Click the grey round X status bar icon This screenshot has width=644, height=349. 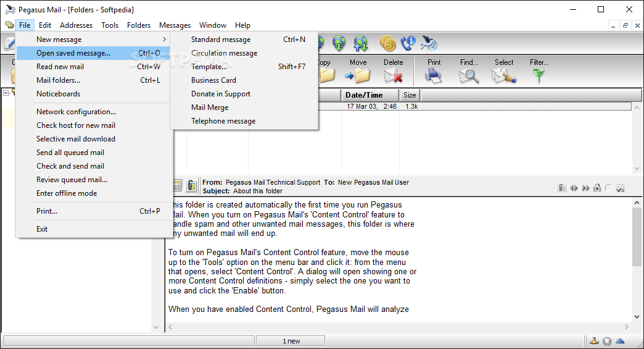pyautogui.click(x=607, y=341)
